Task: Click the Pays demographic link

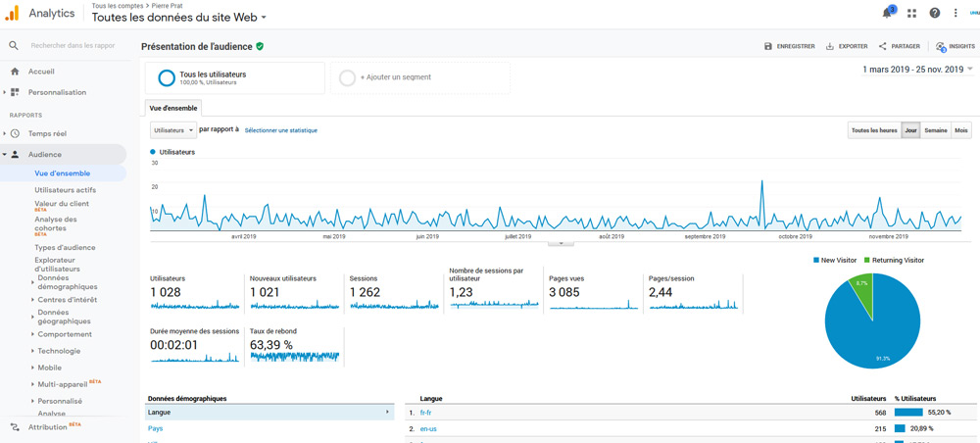Action: click(x=155, y=428)
